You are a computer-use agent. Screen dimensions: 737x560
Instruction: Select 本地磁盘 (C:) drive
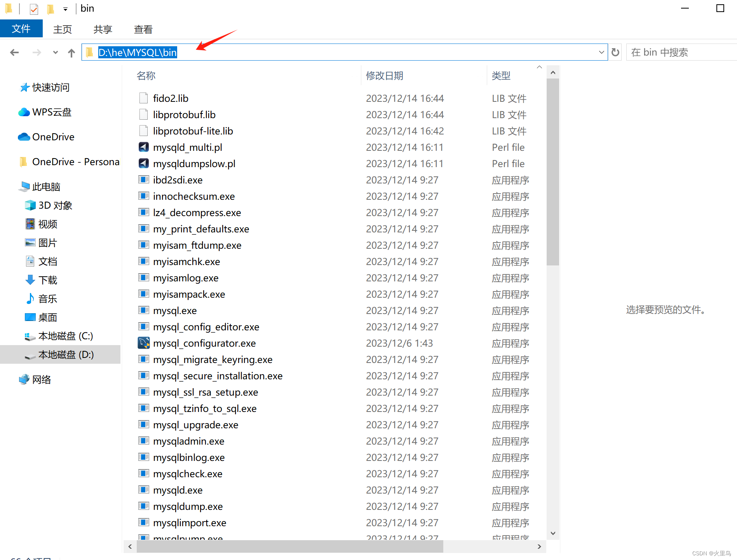pos(59,336)
